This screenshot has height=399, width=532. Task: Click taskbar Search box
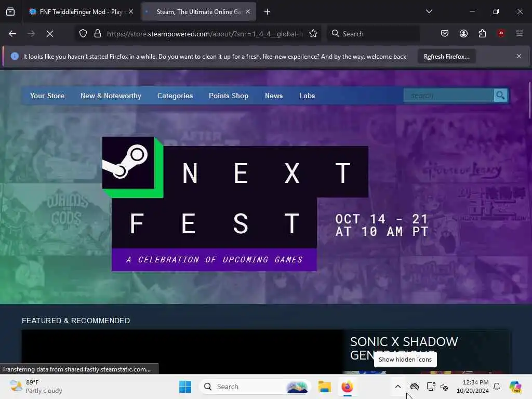point(255,387)
